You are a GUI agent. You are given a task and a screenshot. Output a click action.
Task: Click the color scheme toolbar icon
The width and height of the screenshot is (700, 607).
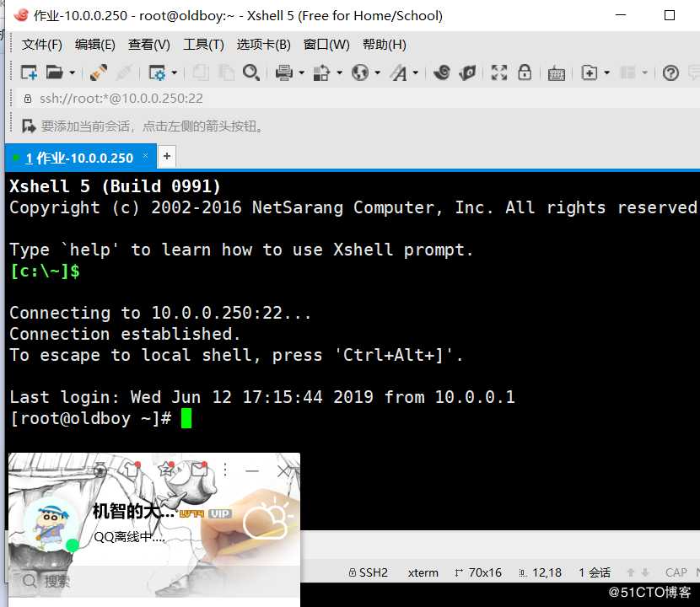321,73
